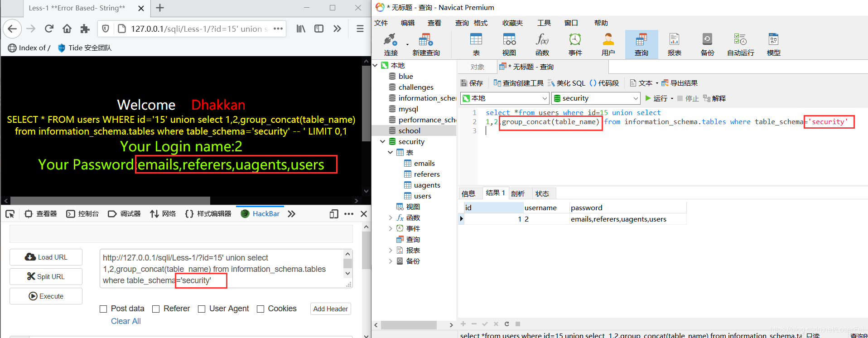The height and width of the screenshot is (338, 868).
Task: Open a new browser tab
Action: [160, 8]
